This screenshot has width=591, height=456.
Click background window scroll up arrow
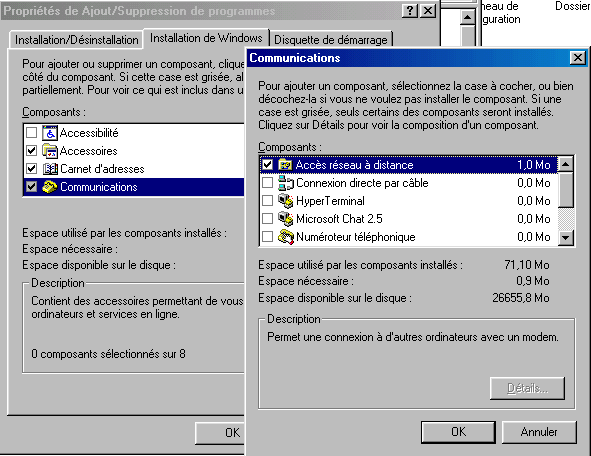point(468,17)
